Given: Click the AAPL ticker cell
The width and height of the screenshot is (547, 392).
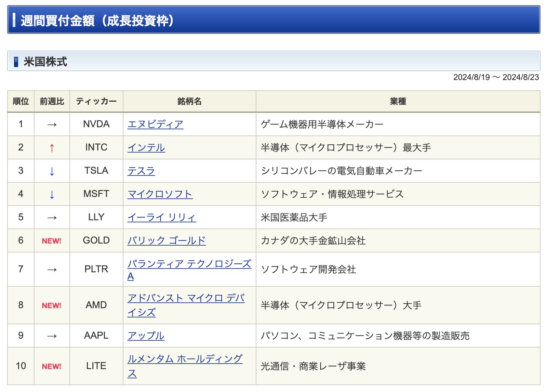Looking at the screenshot, I should point(96,336).
